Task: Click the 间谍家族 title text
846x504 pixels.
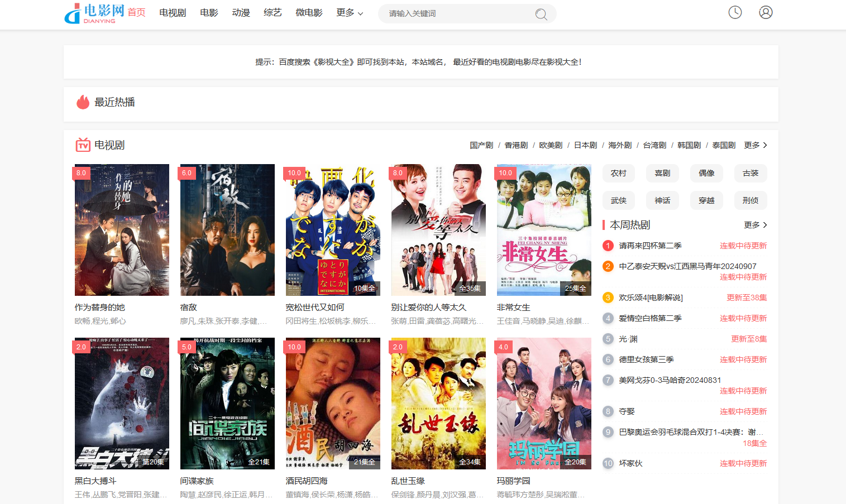Action: (197, 481)
